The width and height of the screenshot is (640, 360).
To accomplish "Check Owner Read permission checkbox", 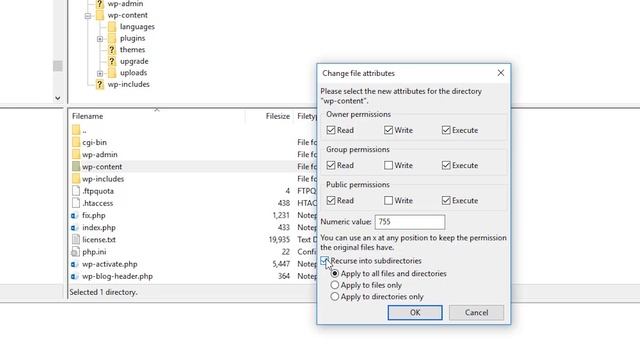I will [x=331, y=130].
